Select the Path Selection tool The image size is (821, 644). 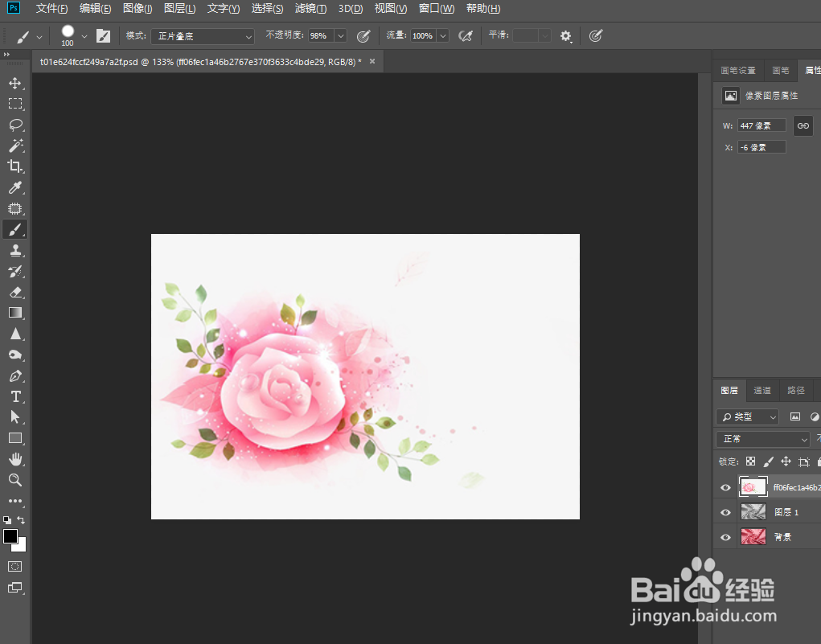(15, 417)
